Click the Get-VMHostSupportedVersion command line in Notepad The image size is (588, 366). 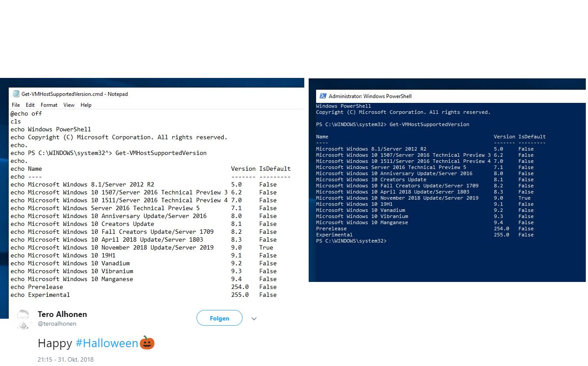point(109,153)
